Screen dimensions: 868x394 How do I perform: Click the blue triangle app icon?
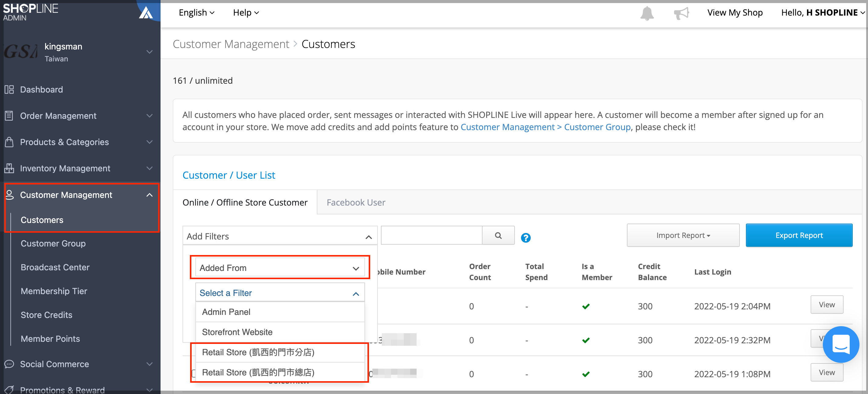click(146, 13)
